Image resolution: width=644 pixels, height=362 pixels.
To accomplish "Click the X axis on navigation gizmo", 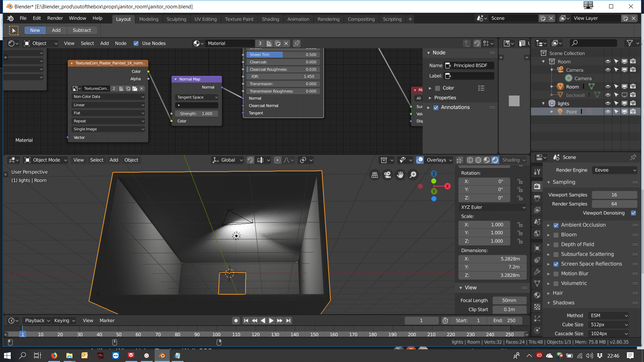I will pyautogui.click(x=447, y=186).
